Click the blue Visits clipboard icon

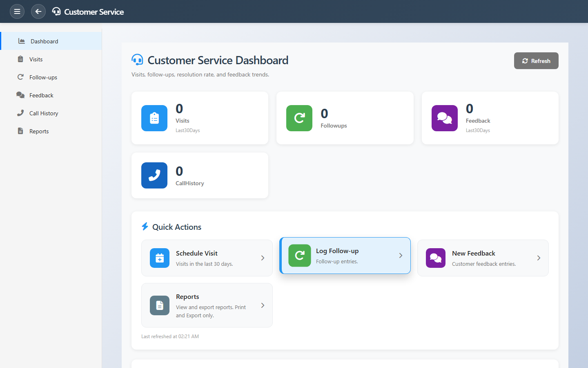pyautogui.click(x=154, y=118)
